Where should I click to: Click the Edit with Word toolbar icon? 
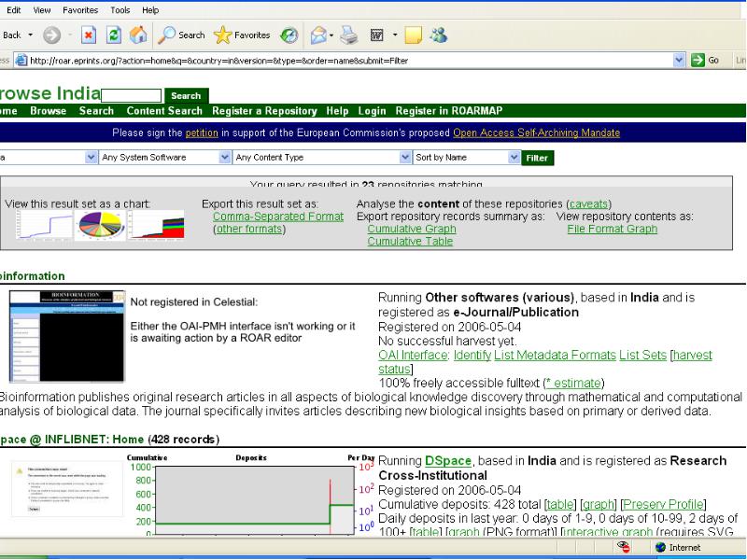tap(377, 35)
